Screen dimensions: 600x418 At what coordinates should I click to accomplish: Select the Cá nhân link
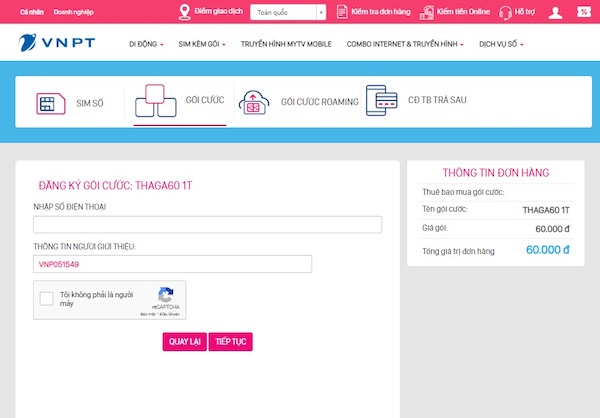(32, 12)
